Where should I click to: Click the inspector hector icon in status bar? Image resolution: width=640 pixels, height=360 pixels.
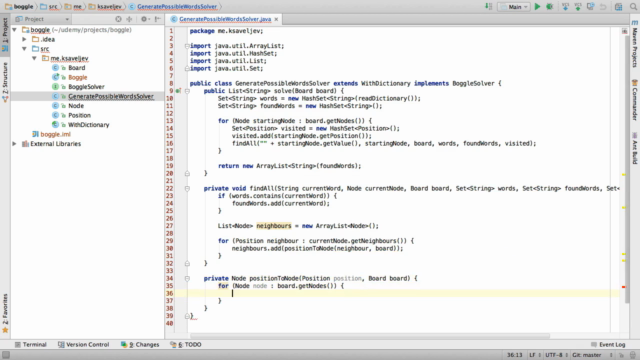633,355
